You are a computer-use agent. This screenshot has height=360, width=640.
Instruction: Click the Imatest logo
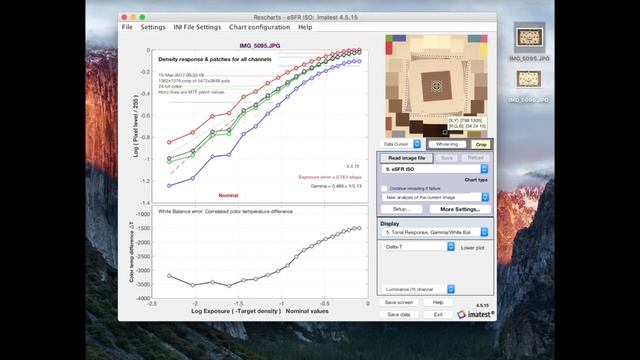click(x=476, y=314)
